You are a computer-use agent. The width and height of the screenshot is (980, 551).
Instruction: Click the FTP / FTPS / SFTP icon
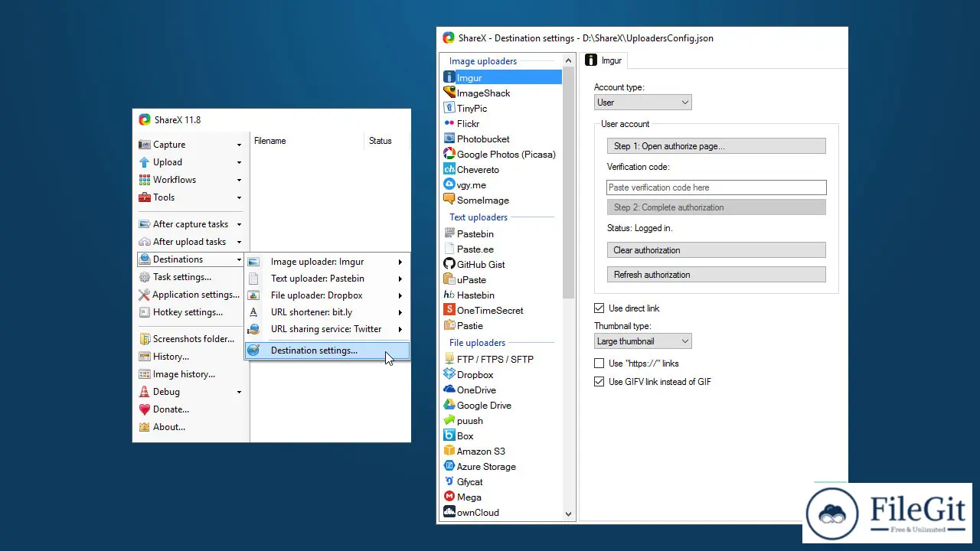click(449, 359)
